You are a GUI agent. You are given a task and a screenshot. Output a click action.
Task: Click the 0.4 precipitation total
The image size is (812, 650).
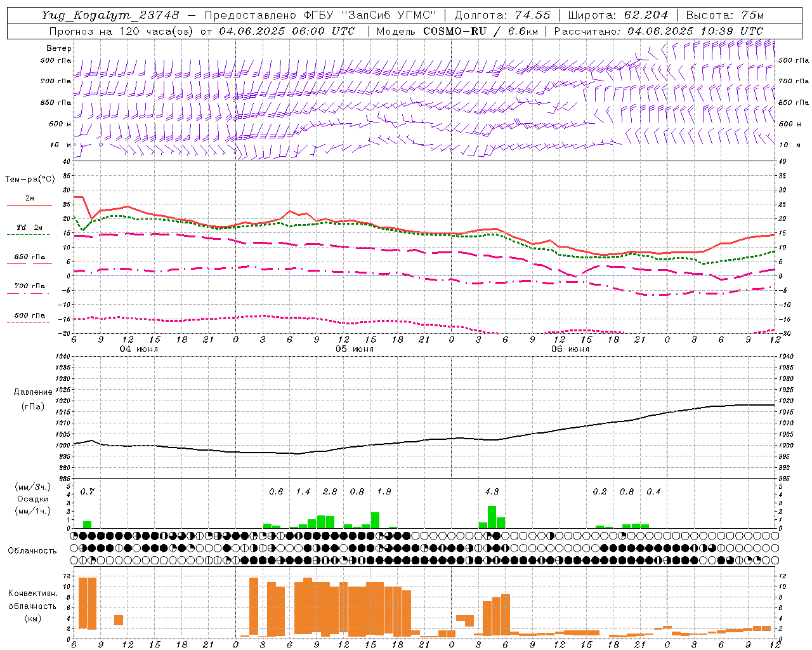click(653, 491)
